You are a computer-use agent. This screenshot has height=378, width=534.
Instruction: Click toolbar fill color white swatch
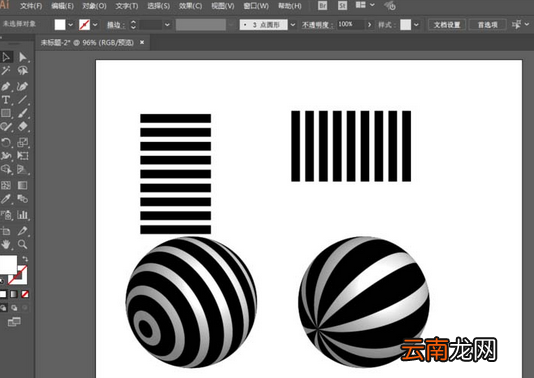tap(8, 264)
